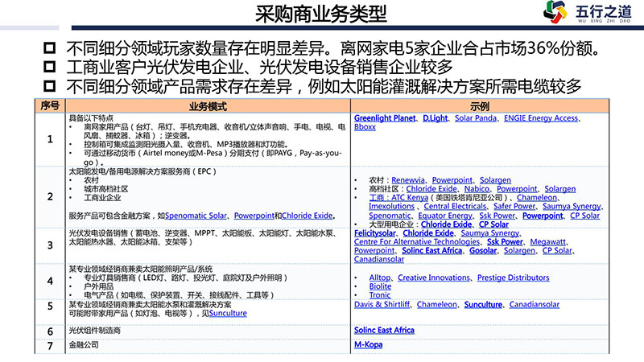Open the Greenlight Planet link
Screen dimensions: 644x362
pyautogui.click(x=385, y=118)
